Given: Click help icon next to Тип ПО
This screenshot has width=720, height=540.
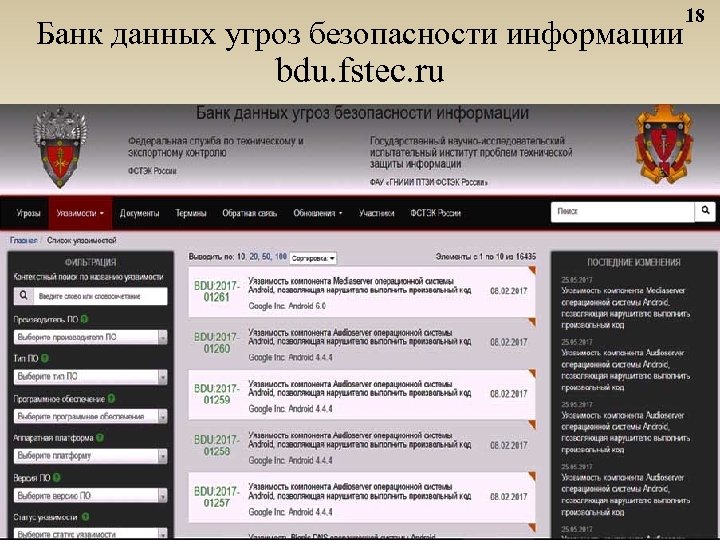Looking at the screenshot, I should coord(45,358).
